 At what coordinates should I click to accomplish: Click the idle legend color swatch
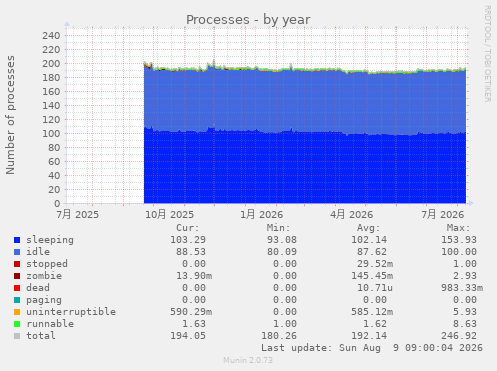(x=17, y=252)
